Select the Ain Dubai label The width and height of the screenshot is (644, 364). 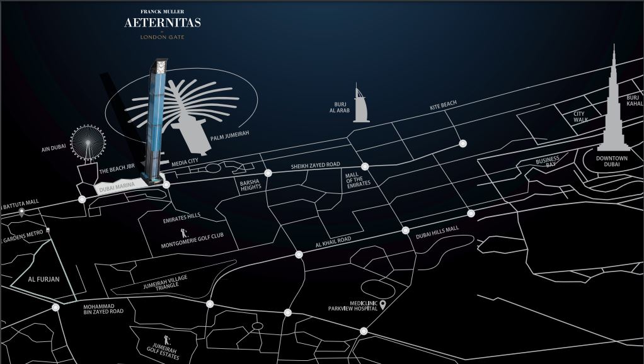tap(54, 148)
